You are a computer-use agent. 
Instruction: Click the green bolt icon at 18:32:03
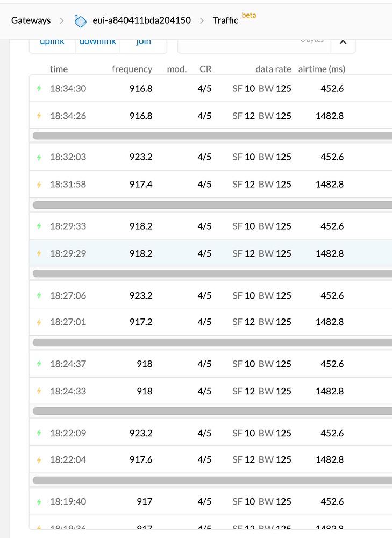tap(39, 157)
